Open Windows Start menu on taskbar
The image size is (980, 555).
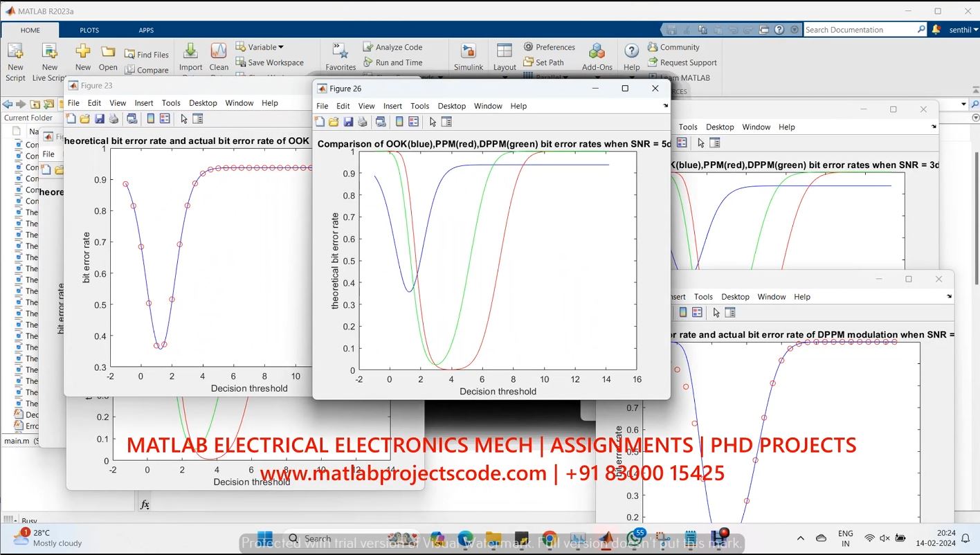point(264,538)
